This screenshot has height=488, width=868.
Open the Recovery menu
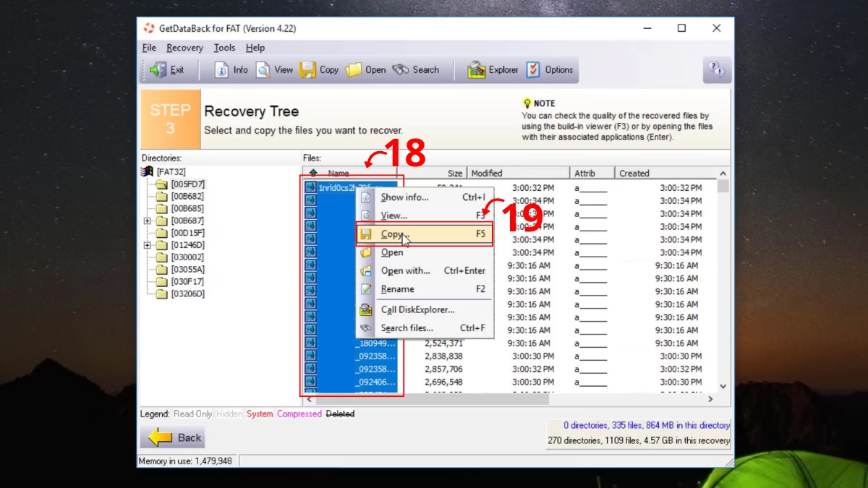pyautogui.click(x=184, y=48)
